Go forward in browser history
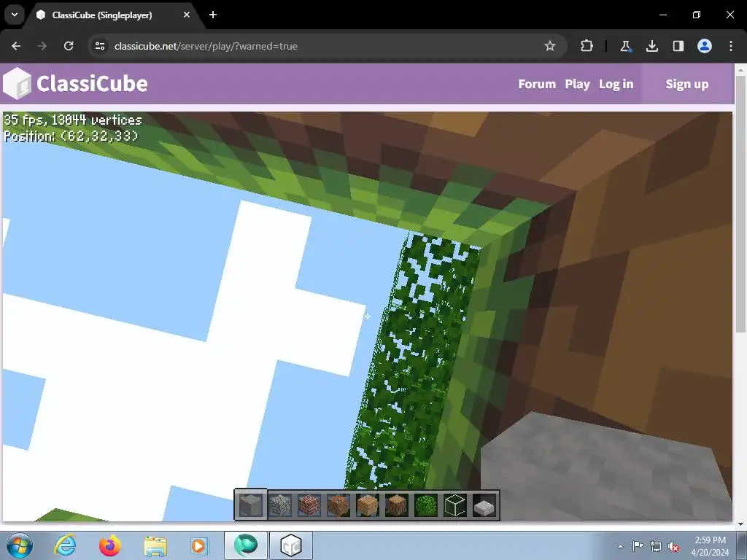The width and height of the screenshot is (747, 560). click(x=42, y=46)
